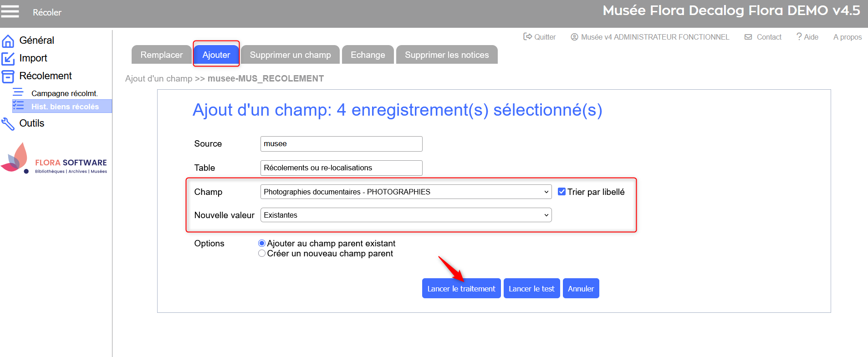
Task: Uncheck the Trier par libellé checkbox
Action: click(x=562, y=192)
